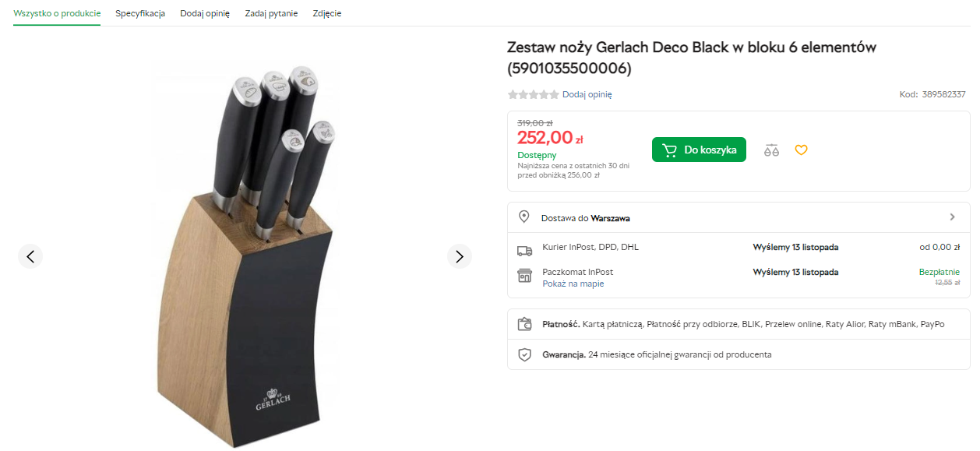Open the Specyfikacja tab
This screenshot has height=451, width=980.
[x=140, y=13]
